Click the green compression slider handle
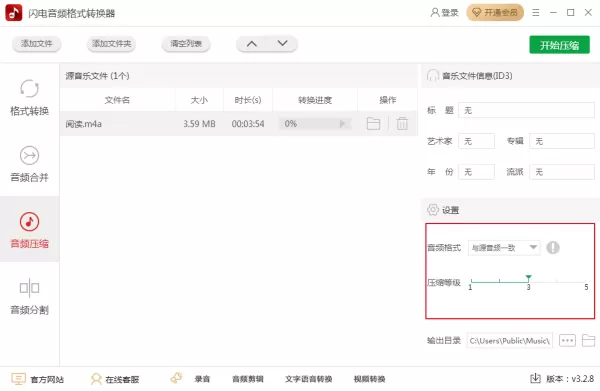The height and width of the screenshot is (391, 600). (x=528, y=278)
